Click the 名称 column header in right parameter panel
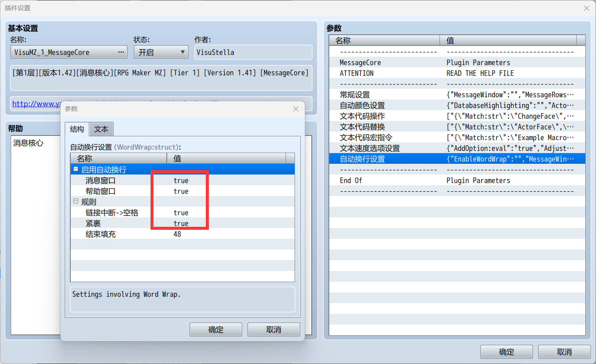This screenshot has height=364, width=596. [x=385, y=41]
